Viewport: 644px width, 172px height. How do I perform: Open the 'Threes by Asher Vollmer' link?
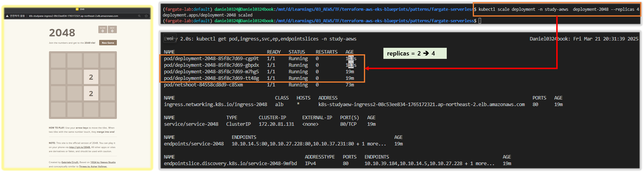(x=93, y=166)
